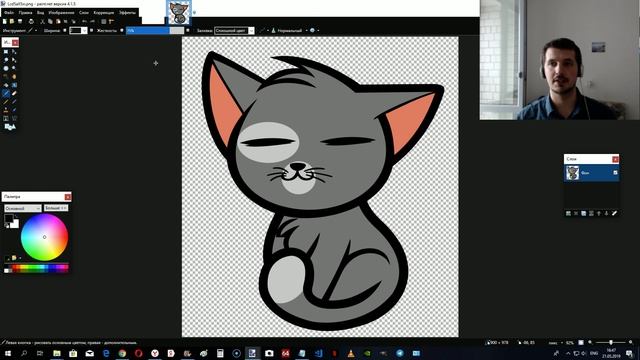The width and height of the screenshot is (640, 360).
Task: Select the Lasso Select tool
Action: pyautogui.click(x=6, y=60)
